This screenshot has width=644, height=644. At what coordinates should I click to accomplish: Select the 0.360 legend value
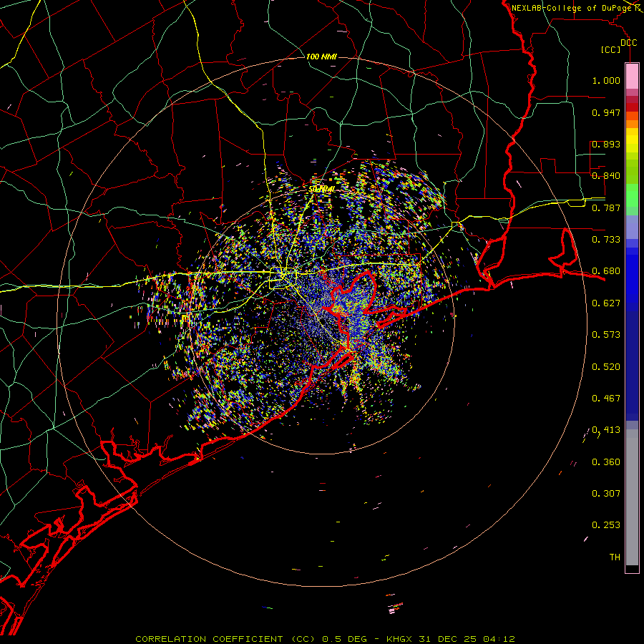(x=606, y=462)
